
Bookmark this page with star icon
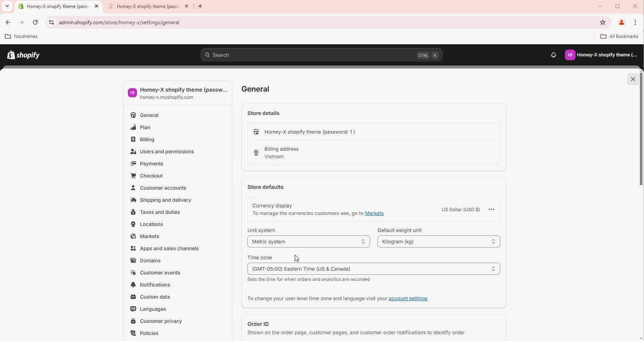click(603, 23)
